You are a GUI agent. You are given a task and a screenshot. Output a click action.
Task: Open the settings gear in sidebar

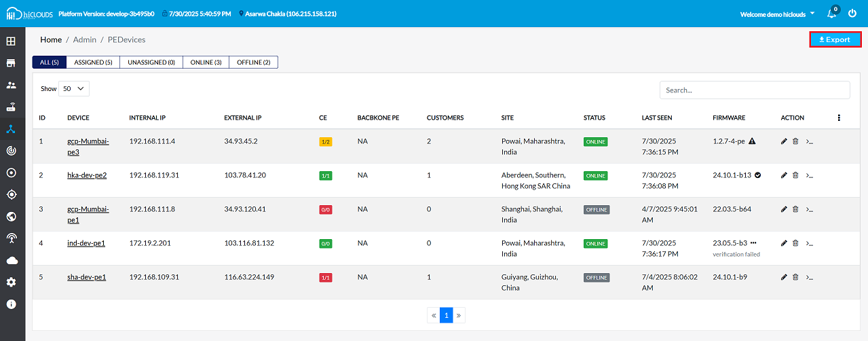[x=11, y=282]
